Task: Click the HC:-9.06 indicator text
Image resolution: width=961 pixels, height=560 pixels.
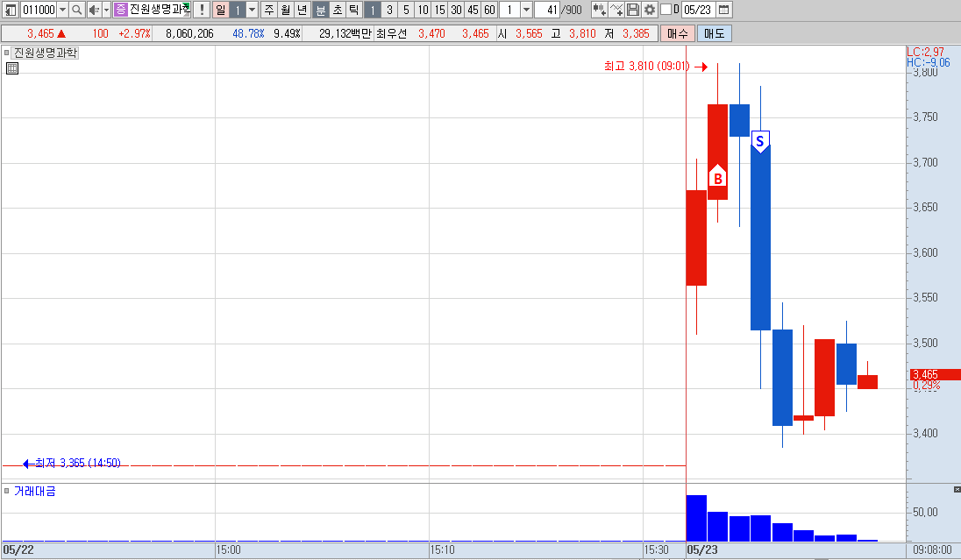Action: [929, 62]
